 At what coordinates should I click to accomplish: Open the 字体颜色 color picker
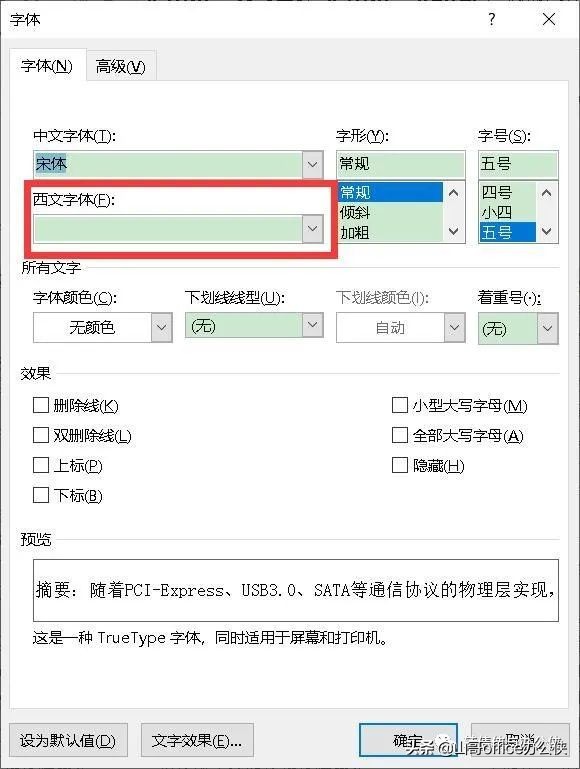(161, 327)
